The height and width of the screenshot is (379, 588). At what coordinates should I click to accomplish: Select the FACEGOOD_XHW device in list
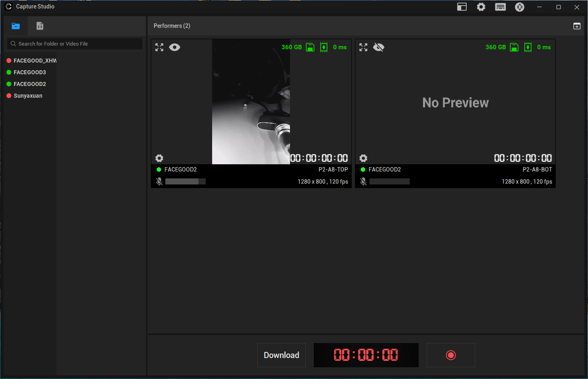(32, 61)
